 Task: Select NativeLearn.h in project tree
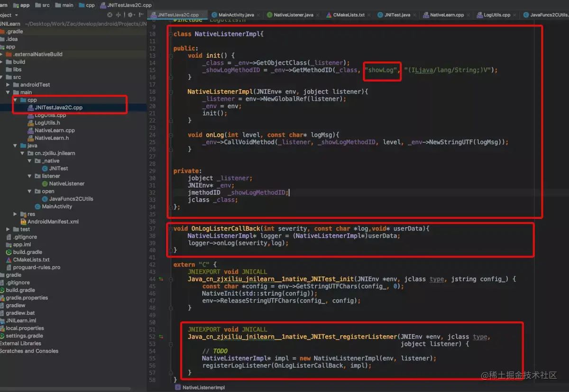[x=52, y=138]
